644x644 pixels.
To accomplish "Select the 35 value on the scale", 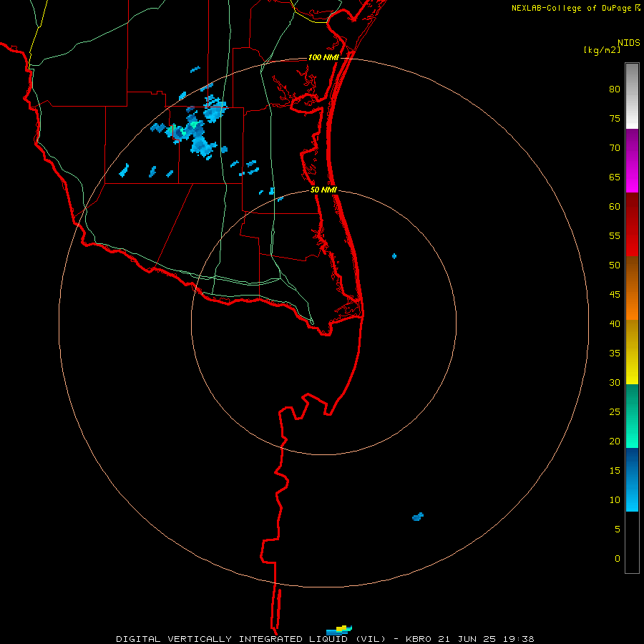I will (x=615, y=353).
